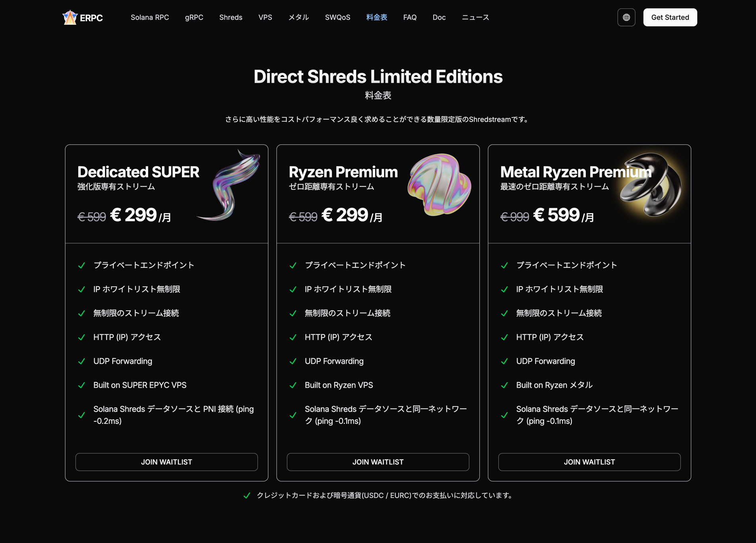This screenshot has height=543, width=756.
Task: Open the SWQoS navigation link
Action: (337, 18)
